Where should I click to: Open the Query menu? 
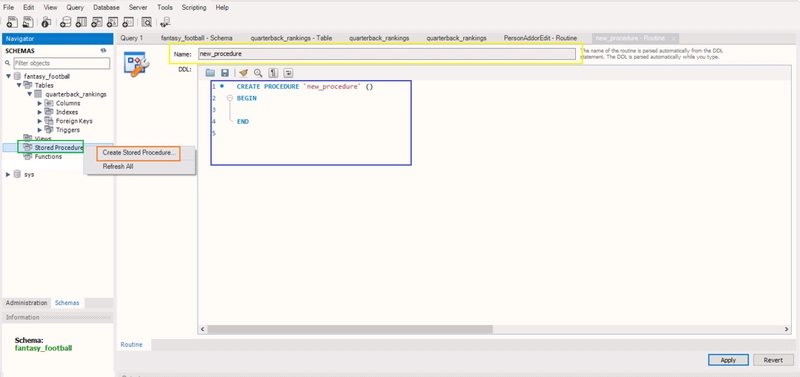click(75, 8)
